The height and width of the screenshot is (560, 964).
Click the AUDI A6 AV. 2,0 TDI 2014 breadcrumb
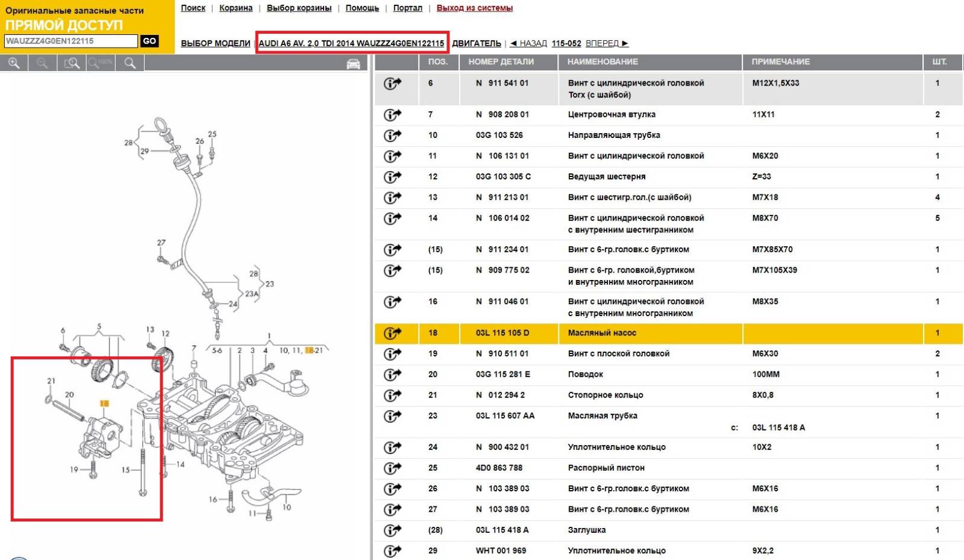coord(351,43)
